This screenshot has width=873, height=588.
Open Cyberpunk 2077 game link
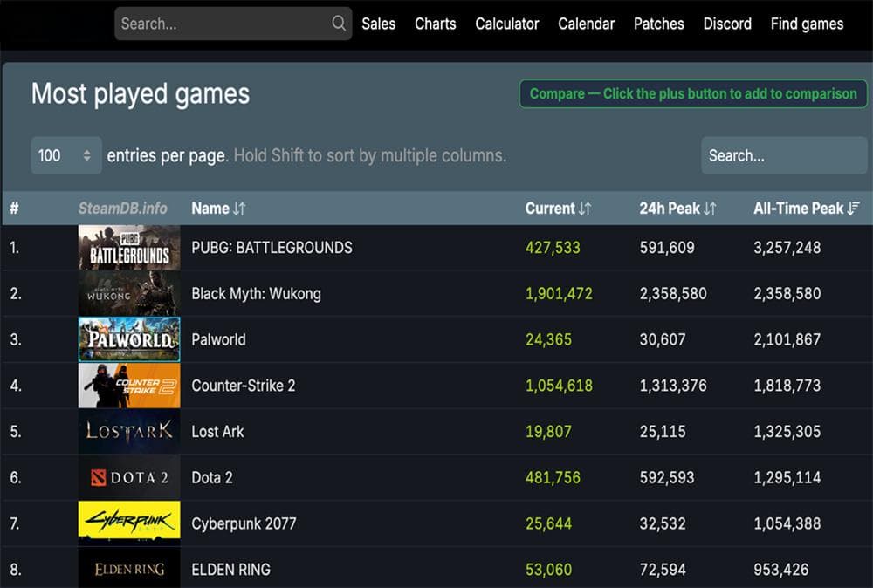[x=244, y=523]
